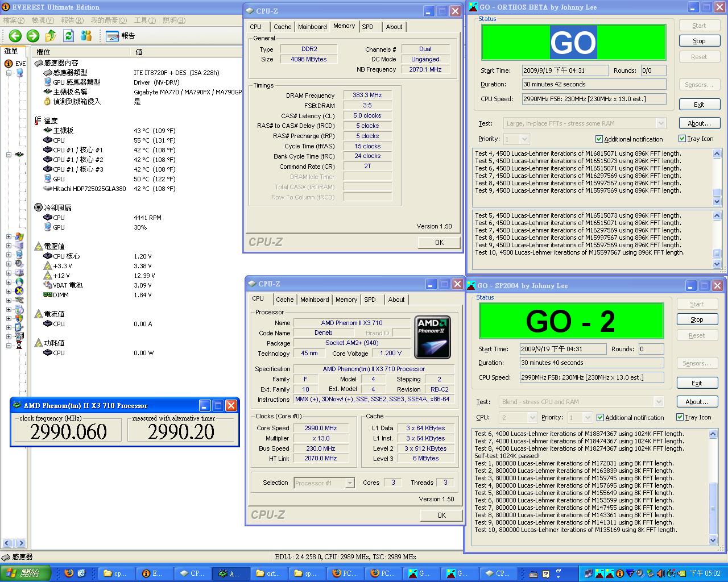Open the Processor #1 Selection dropdown in CPU-Z

click(349, 483)
